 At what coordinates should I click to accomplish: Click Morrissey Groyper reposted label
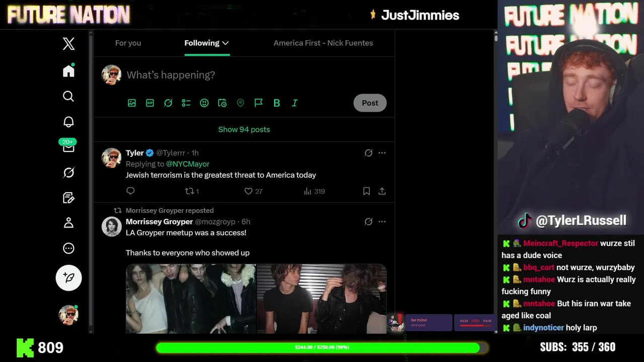tap(170, 211)
